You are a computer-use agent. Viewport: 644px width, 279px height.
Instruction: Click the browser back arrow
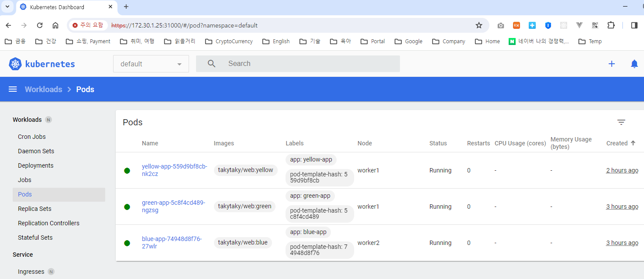(x=8, y=25)
